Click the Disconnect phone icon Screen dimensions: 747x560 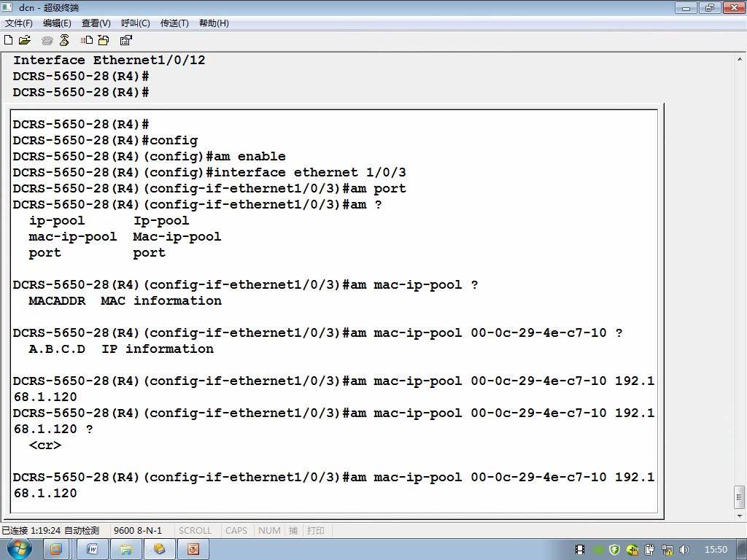(x=64, y=40)
